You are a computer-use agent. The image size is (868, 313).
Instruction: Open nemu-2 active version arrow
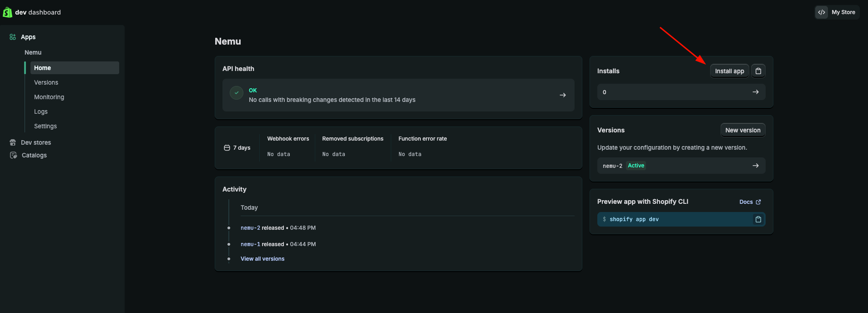[756, 166]
